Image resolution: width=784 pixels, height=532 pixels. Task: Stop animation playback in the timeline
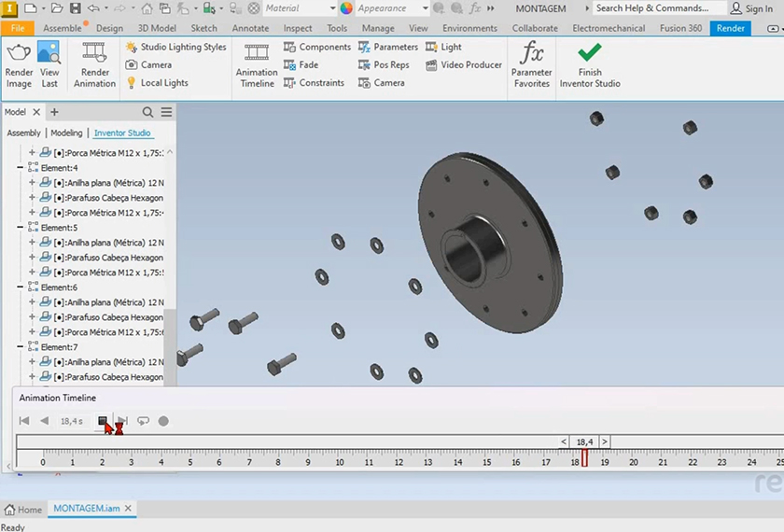(x=104, y=421)
